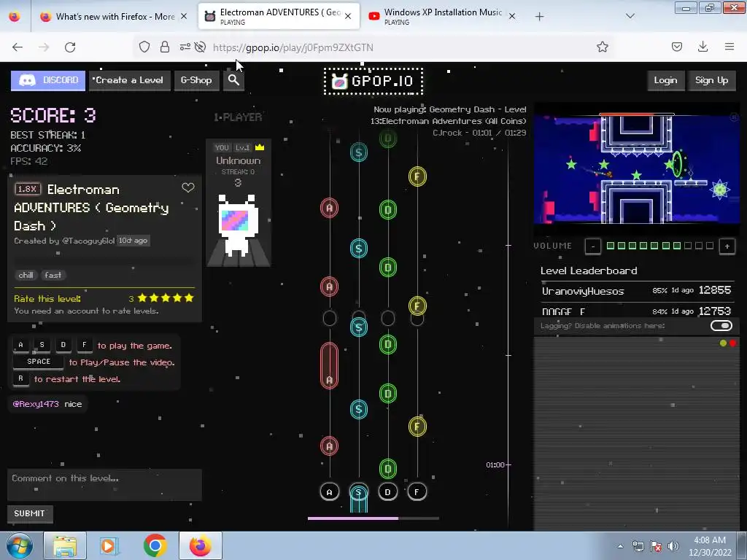Click the F lane hit button
This screenshot has height=560, width=747.
tap(417, 492)
